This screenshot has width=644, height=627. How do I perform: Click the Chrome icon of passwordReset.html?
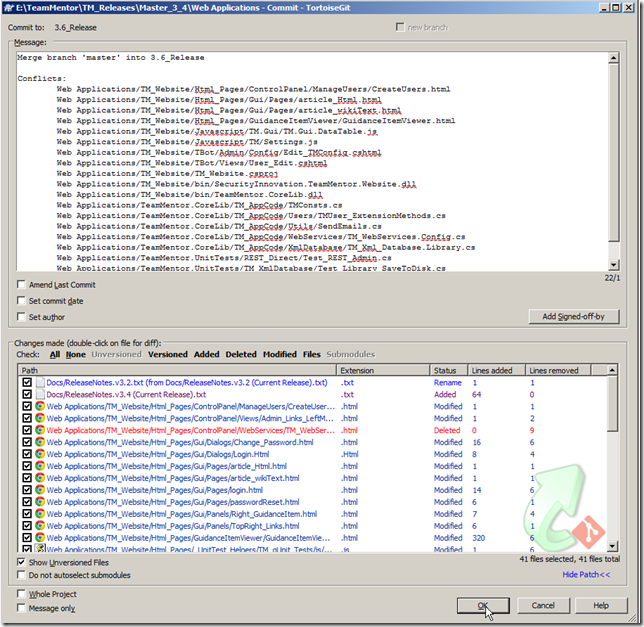tap(40, 502)
